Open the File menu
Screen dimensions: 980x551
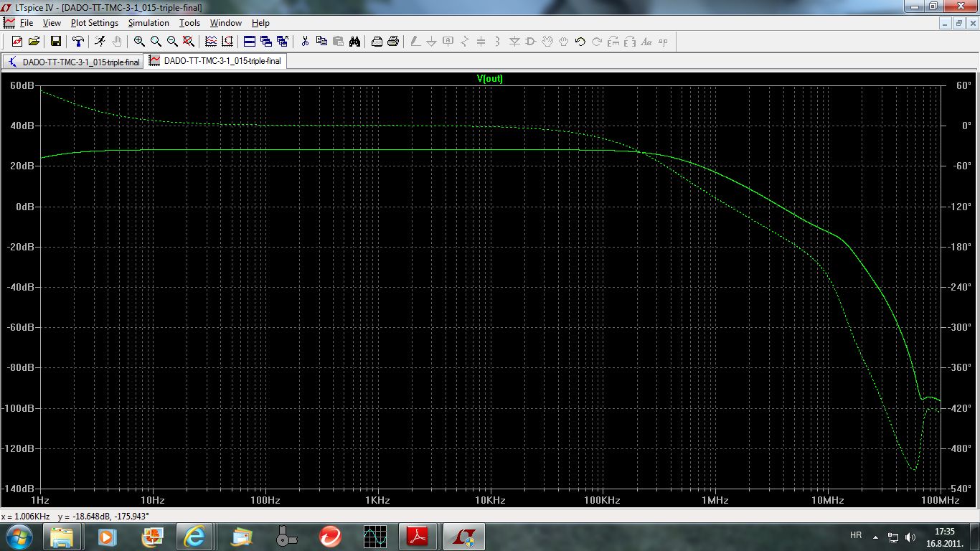click(27, 23)
